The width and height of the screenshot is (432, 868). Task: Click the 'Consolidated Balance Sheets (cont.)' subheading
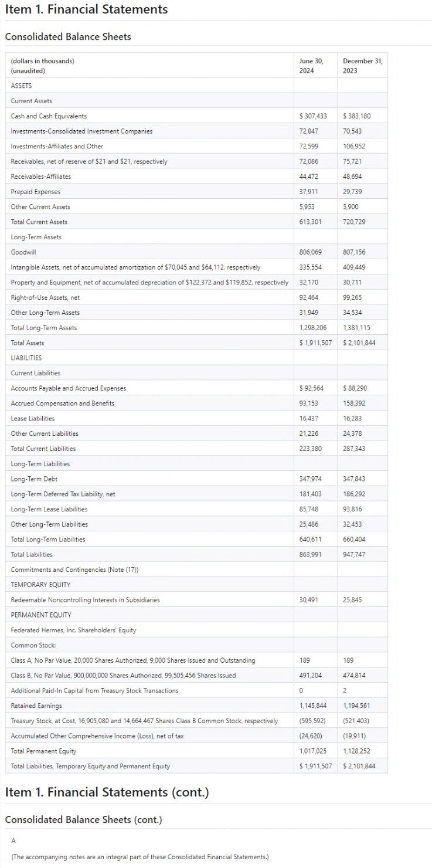83,819
